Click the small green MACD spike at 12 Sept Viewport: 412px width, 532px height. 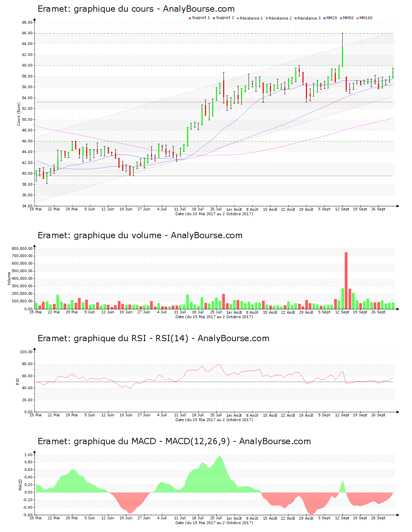click(342, 487)
